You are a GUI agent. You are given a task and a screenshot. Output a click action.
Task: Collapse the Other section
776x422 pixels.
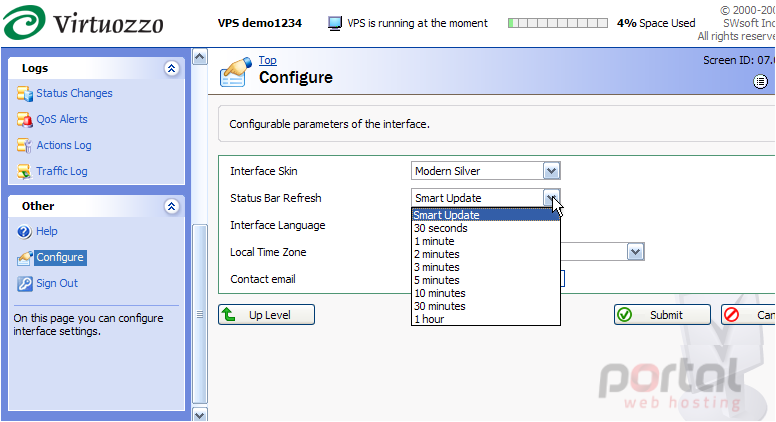[171, 206]
